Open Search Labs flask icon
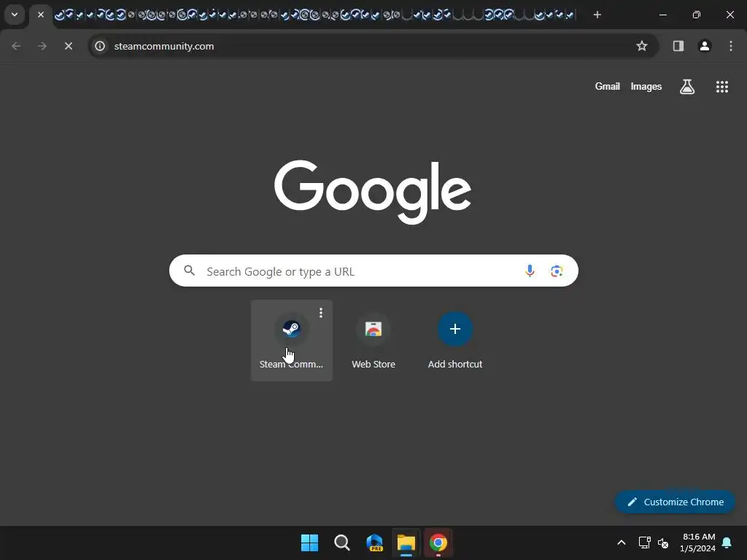The height and width of the screenshot is (560, 747). tap(687, 87)
